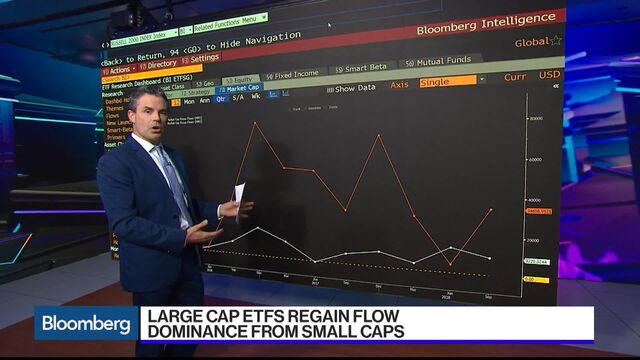This screenshot has width=640, height=360.
Task: Collapse the chart side panel with the double-chevron icon
Action: (x=556, y=86)
